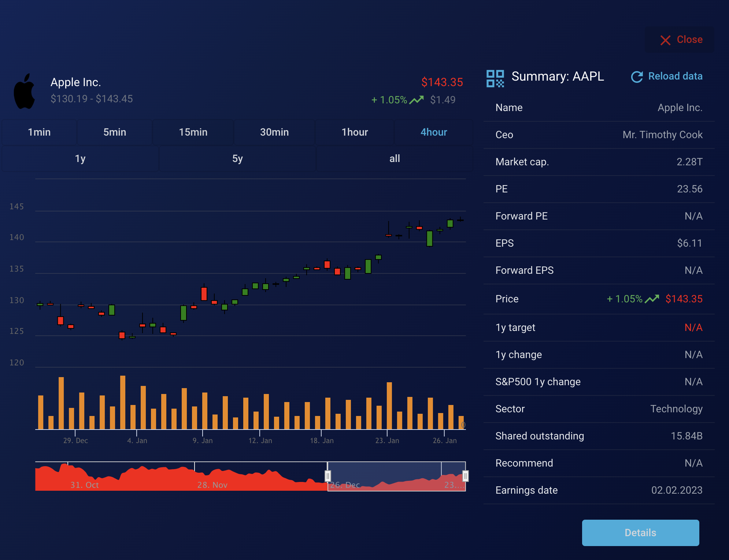This screenshot has height=560, width=729.
Task: Click the 28. Nov area in the navigator
Action: [x=212, y=485]
